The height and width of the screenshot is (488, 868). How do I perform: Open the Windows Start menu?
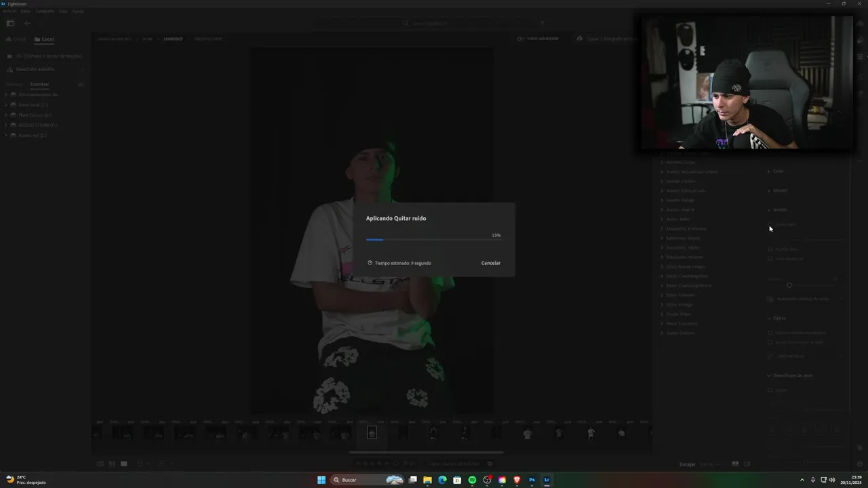pyautogui.click(x=321, y=480)
